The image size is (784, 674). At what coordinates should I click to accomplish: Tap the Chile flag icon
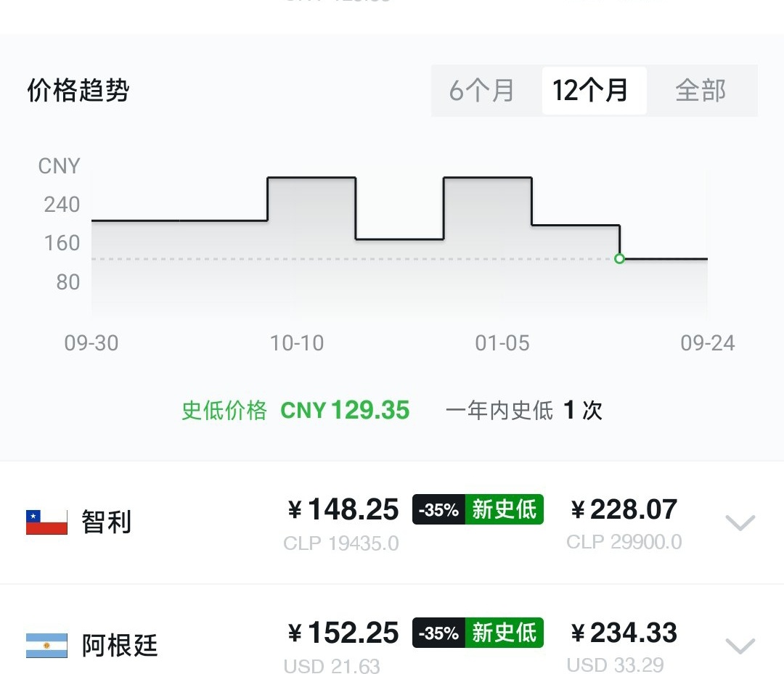coord(46,522)
